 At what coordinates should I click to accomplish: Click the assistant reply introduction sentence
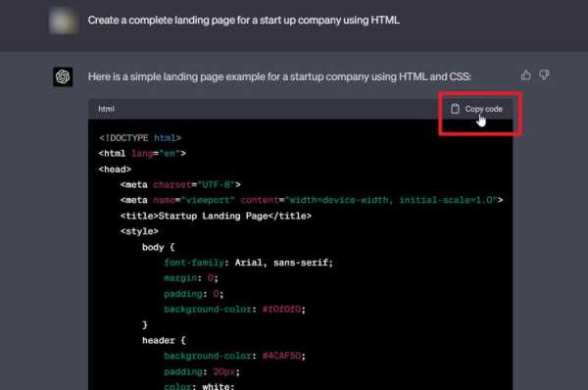coord(279,76)
